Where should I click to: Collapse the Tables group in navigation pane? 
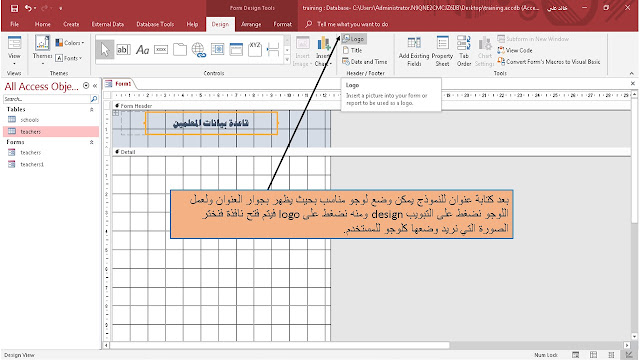[91, 109]
